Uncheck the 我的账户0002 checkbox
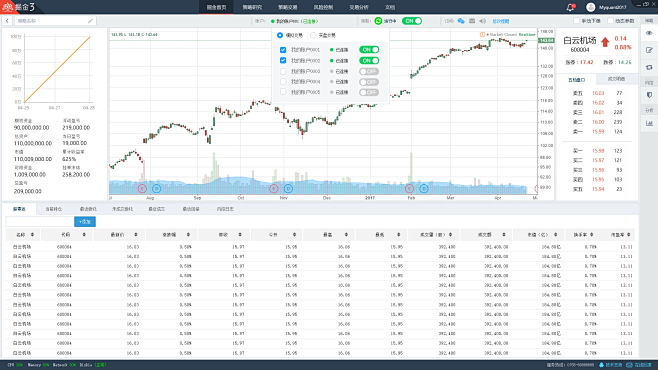658x370 pixels. (x=283, y=60)
